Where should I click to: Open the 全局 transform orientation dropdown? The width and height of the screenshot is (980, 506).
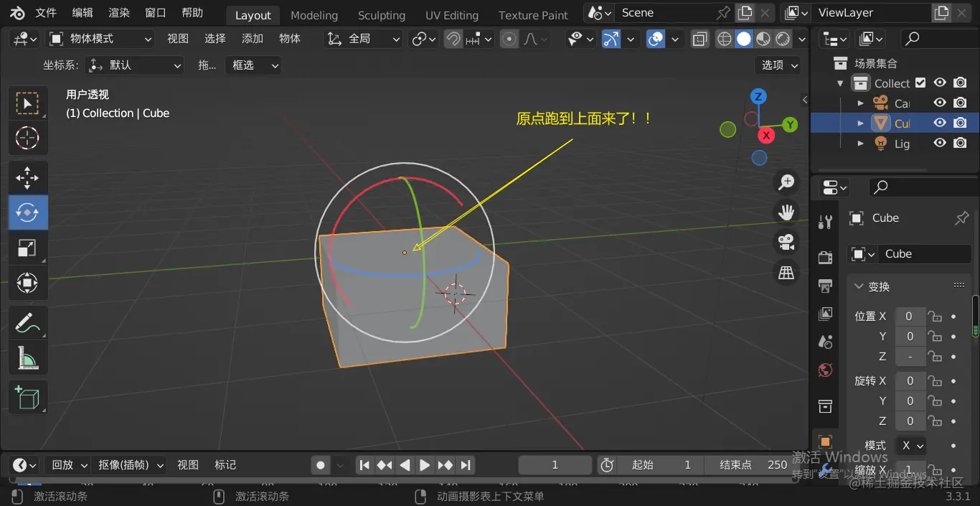[364, 39]
